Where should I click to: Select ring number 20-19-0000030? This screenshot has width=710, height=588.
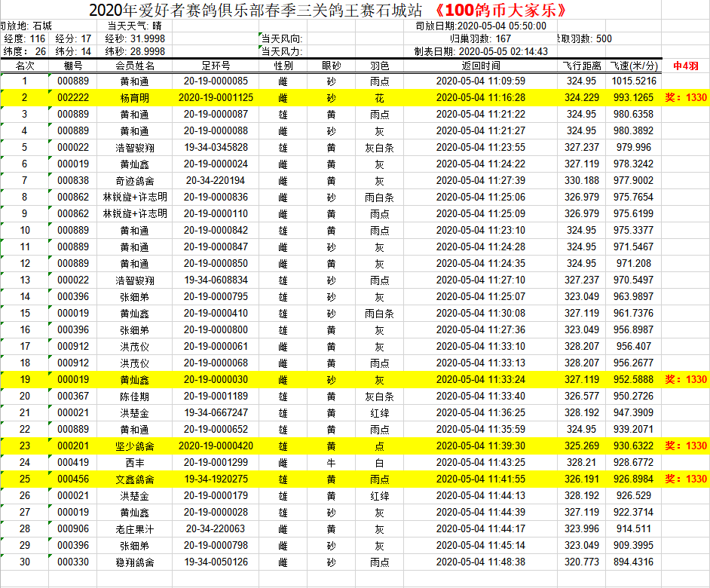coord(216,380)
